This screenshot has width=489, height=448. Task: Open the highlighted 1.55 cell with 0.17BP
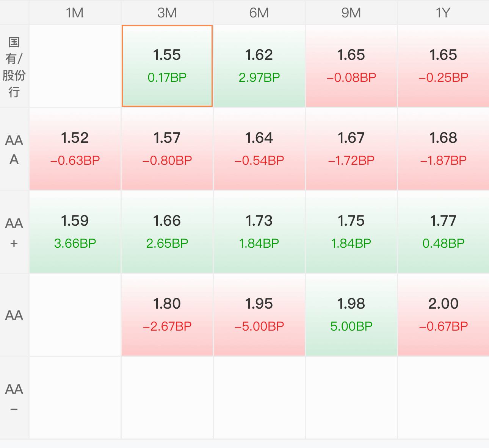coord(167,66)
